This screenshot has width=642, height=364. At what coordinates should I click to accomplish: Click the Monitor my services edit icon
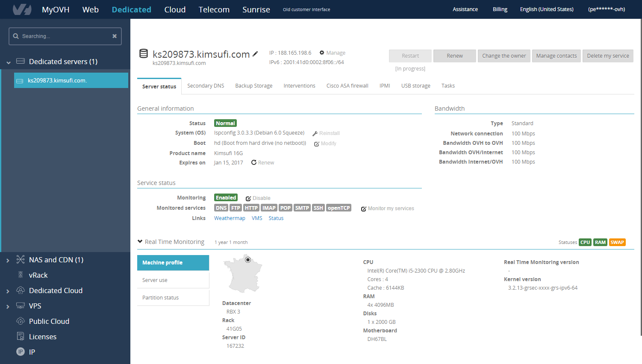pyautogui.click(x=364, y=209)
